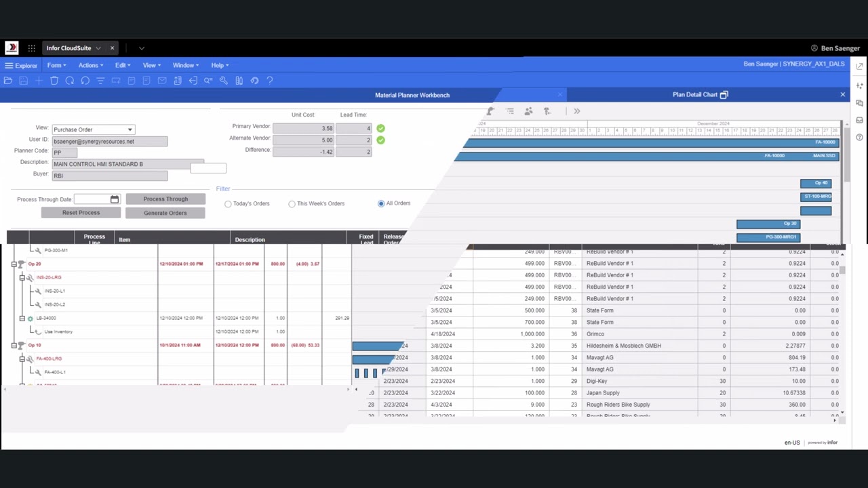Collapse the FA-400-LRG tree node
Image resolution: width=868 pixels, height=488 pixels.
(x=22, y=359)
